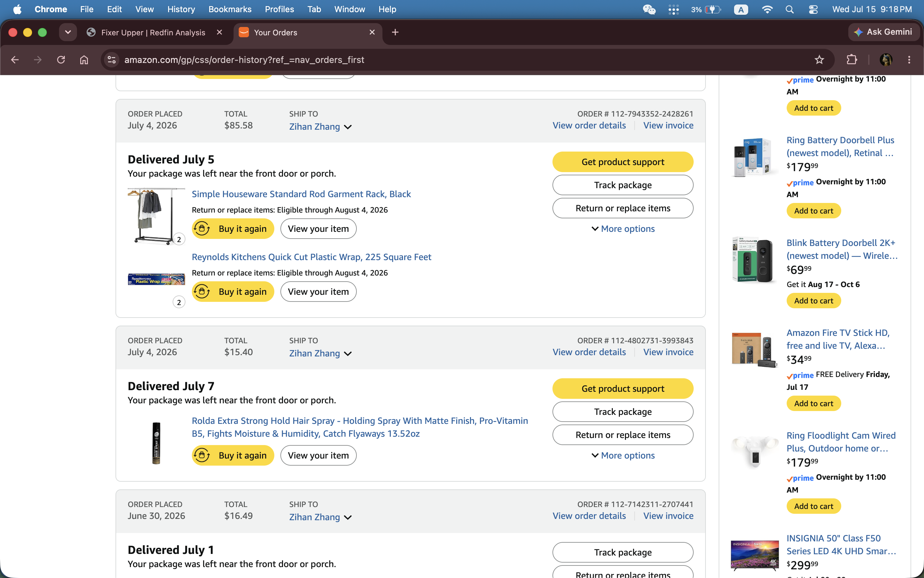Open a new tab
The image size is (924, 578).
pos(395,32)
